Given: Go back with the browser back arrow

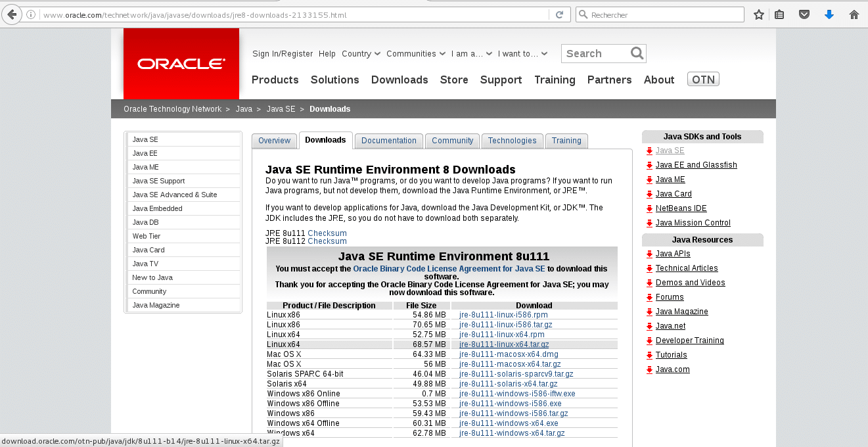Looking at the screenshot, I should [12, 14].
